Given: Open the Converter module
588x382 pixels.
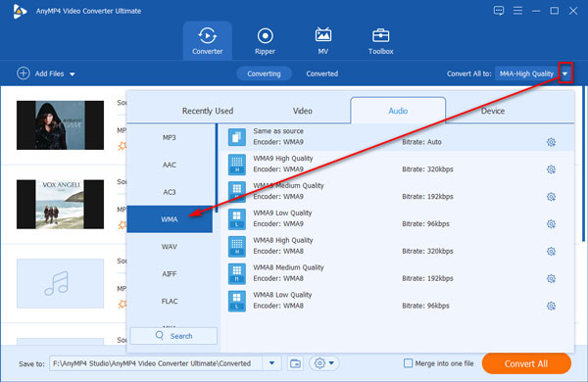Looking at the screenshot, I should coord(208,40).
